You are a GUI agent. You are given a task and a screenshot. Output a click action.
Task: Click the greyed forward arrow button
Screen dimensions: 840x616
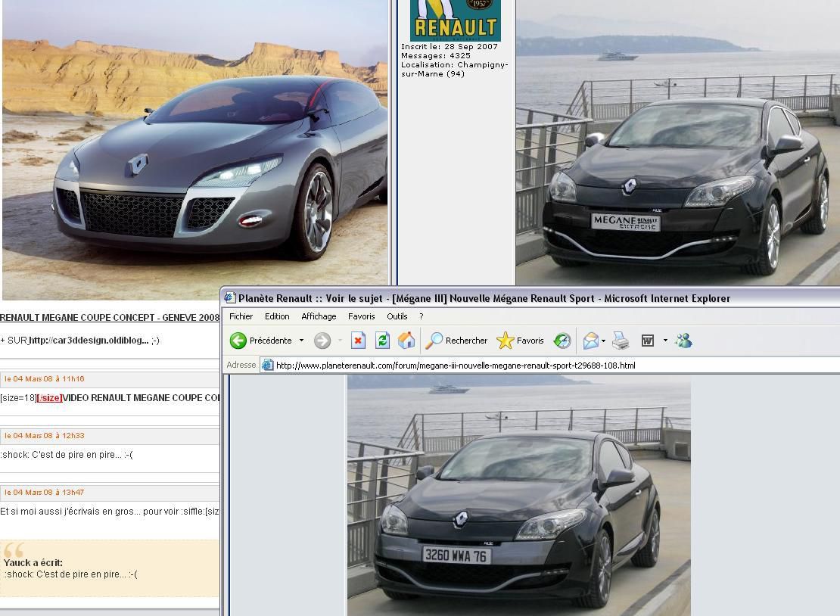(x=322, y=341)
